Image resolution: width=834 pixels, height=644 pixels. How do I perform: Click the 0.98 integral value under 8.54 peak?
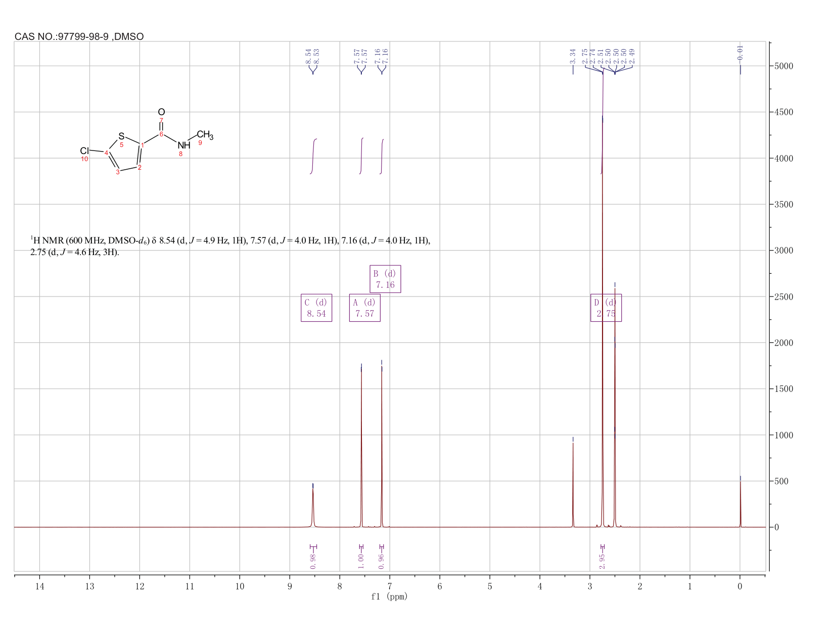tap(313, 561)
